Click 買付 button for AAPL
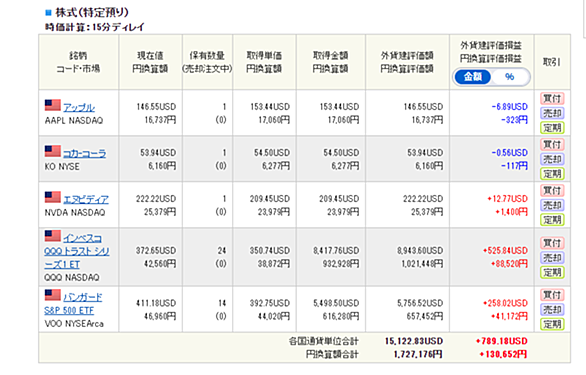The image size is (586, 375). pos(552,99)
